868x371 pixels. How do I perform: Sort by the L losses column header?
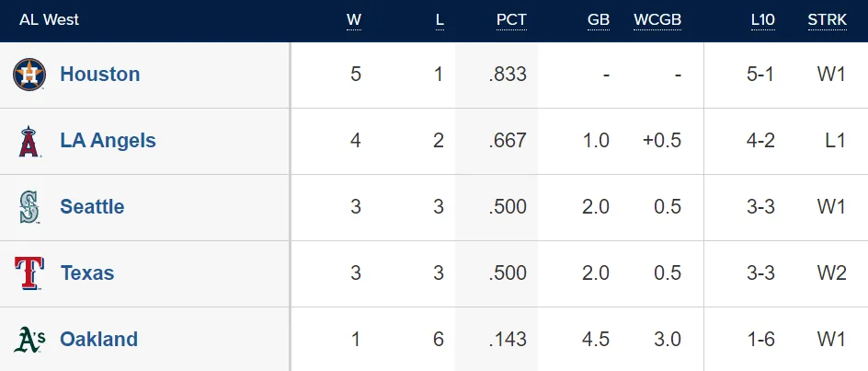click(x=440, y=20)
